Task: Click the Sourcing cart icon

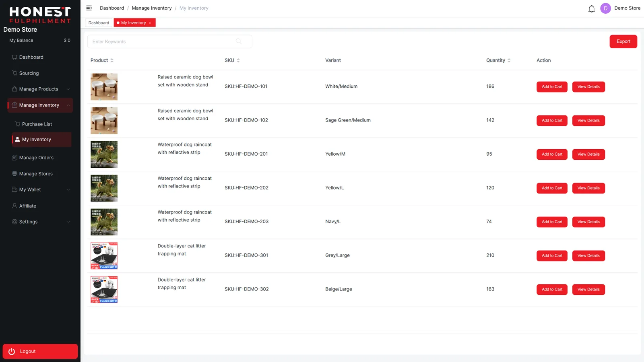Action: coord(14,73)
